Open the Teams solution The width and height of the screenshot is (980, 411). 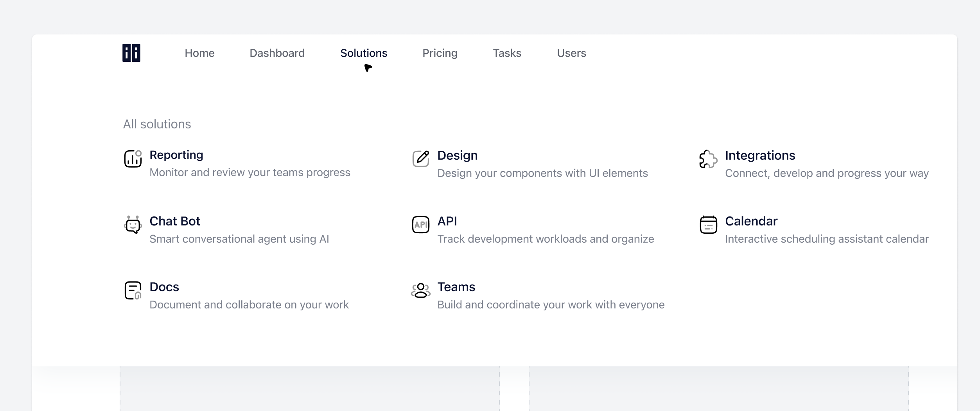point(456,287)
